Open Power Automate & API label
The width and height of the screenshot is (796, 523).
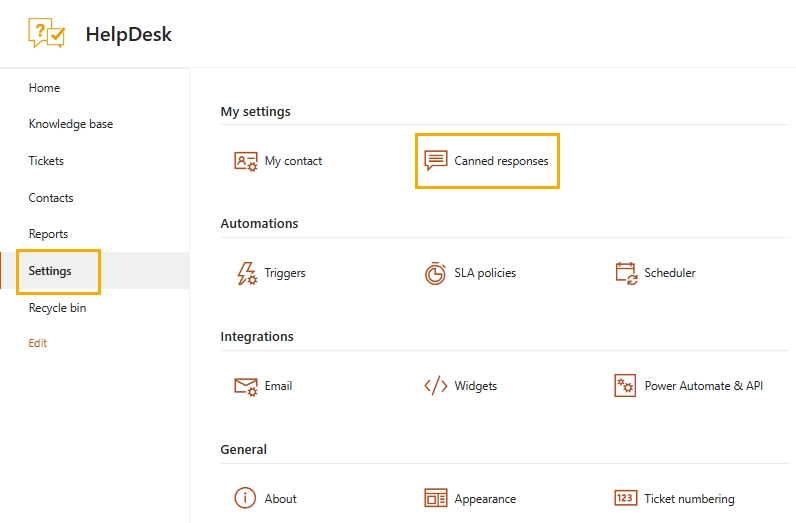tap(704, 386)
